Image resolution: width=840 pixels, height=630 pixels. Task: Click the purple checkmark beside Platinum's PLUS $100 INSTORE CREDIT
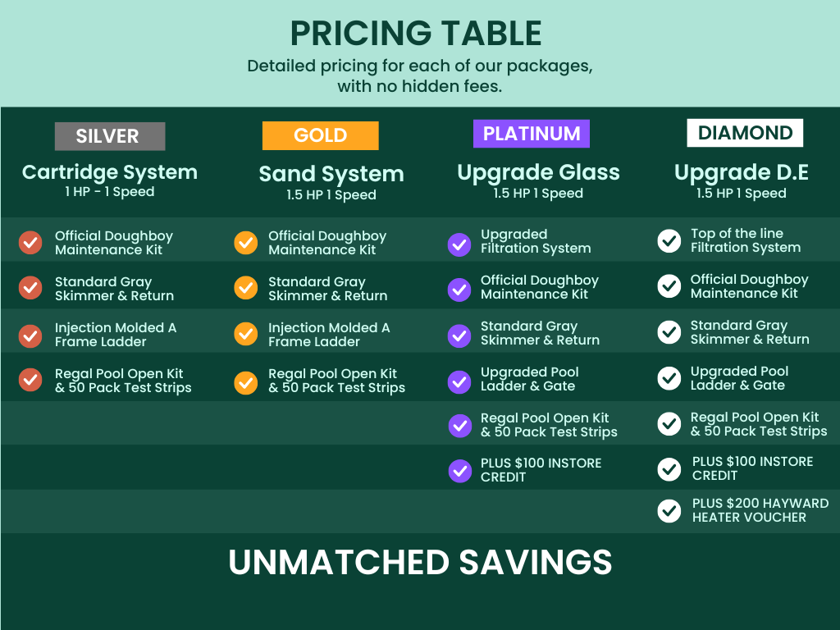click(459, 471)
